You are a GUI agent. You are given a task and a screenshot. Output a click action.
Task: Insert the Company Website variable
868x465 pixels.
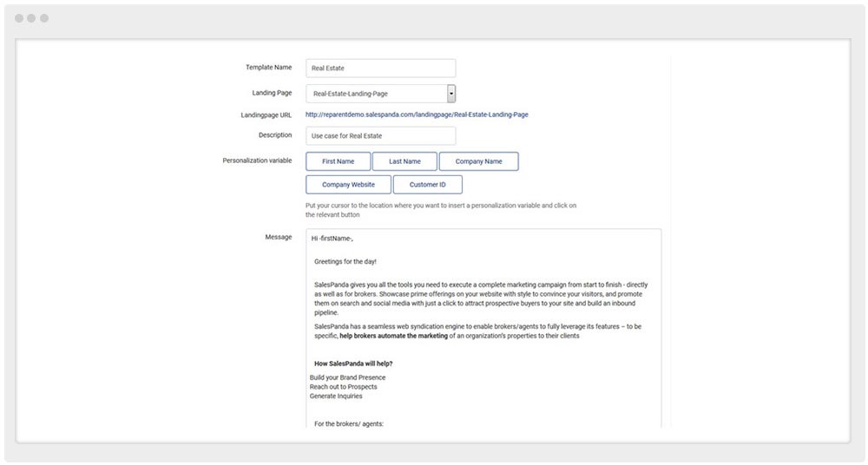[348, 185]
